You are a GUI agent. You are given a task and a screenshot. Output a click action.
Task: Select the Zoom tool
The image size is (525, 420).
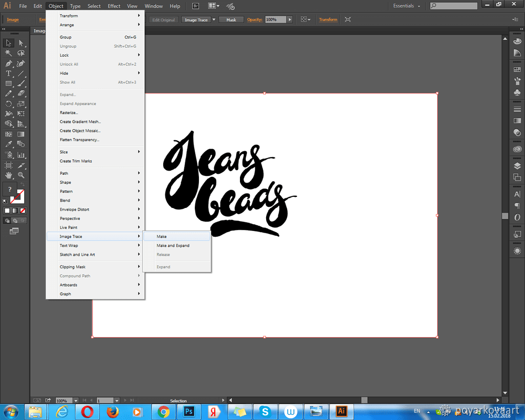(21, 175)
